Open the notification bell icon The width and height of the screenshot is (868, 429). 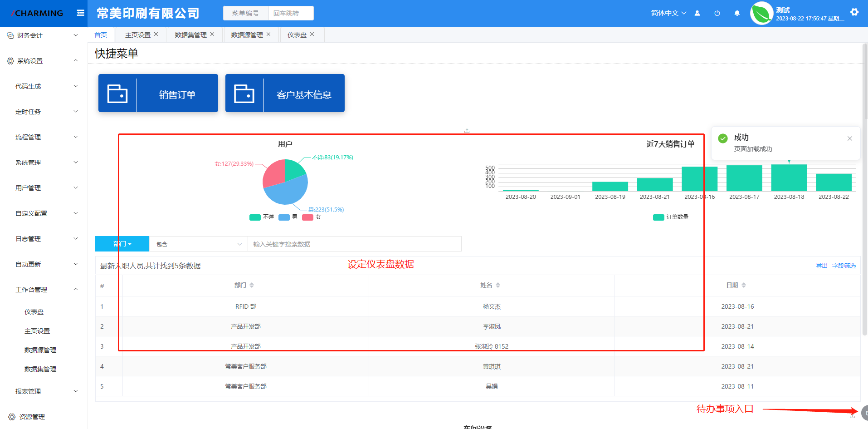[x=737, y=13]
